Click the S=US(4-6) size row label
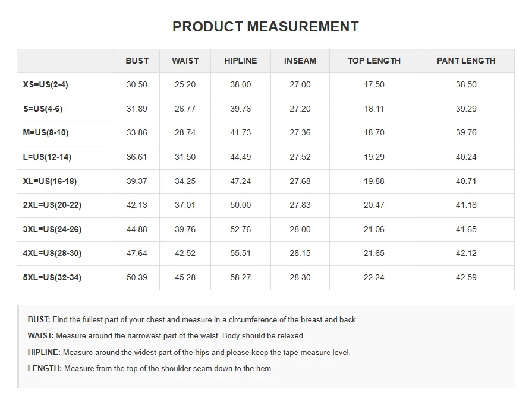This screenshot has height=402, width=532. click(x=43, y=109)
